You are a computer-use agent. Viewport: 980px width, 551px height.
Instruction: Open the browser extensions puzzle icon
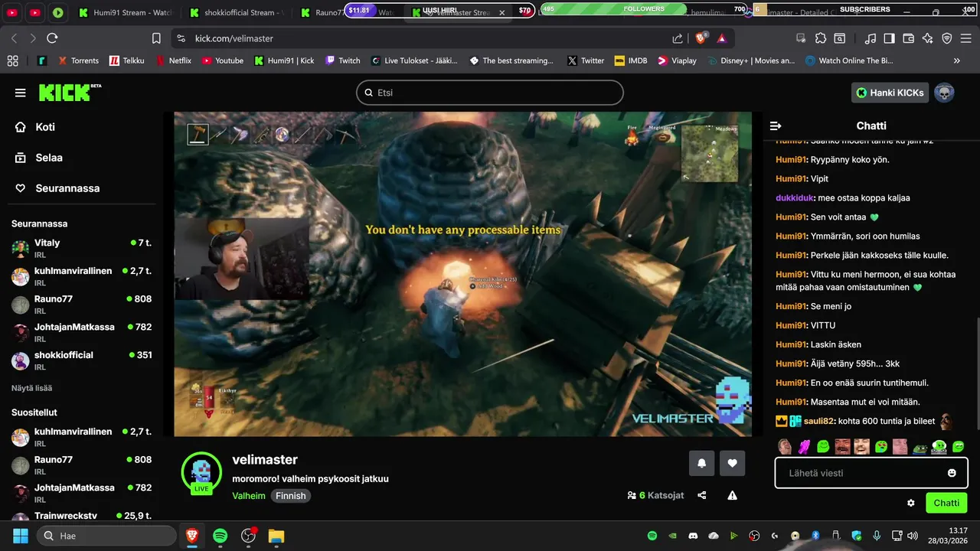click(821, 38)
